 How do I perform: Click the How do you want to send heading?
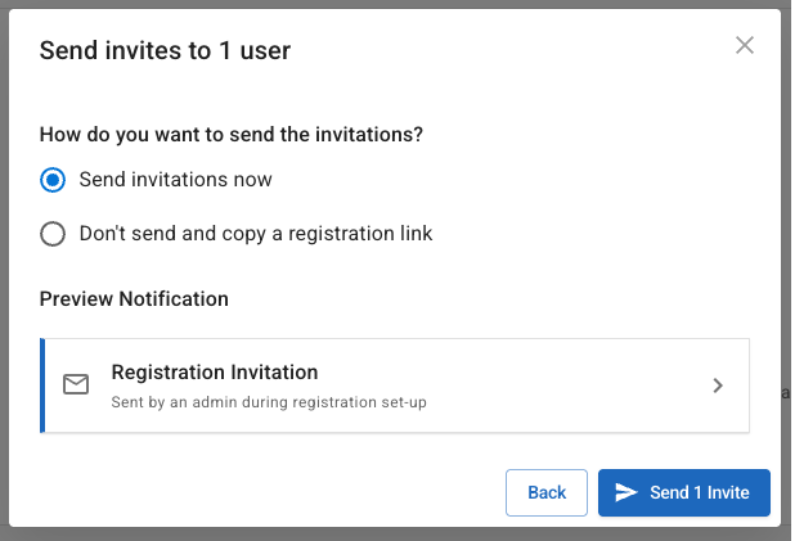(x=231, y=134)
